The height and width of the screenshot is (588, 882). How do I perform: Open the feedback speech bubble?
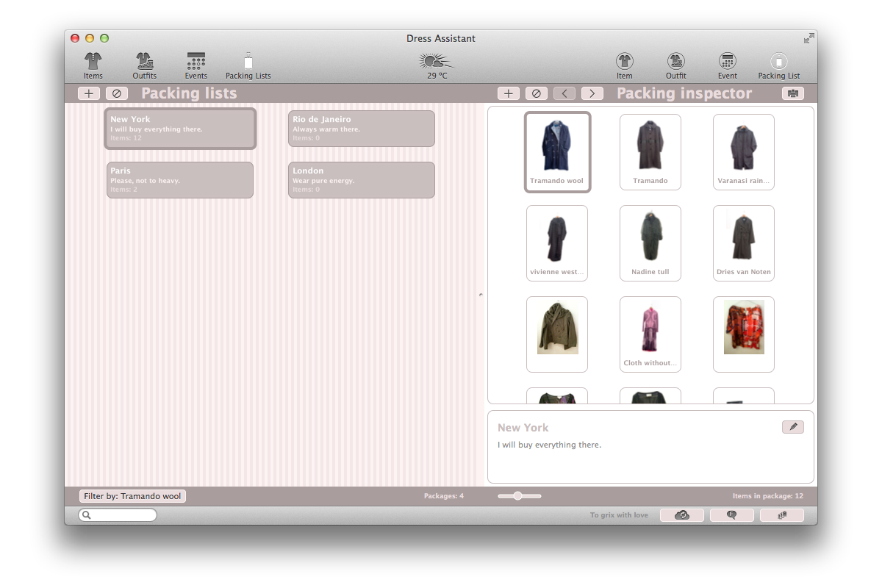coord(731,514)
